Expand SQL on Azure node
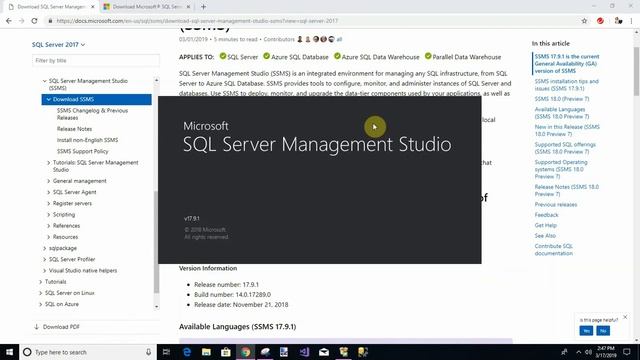The image size is (640, 360). click(40, 304)
